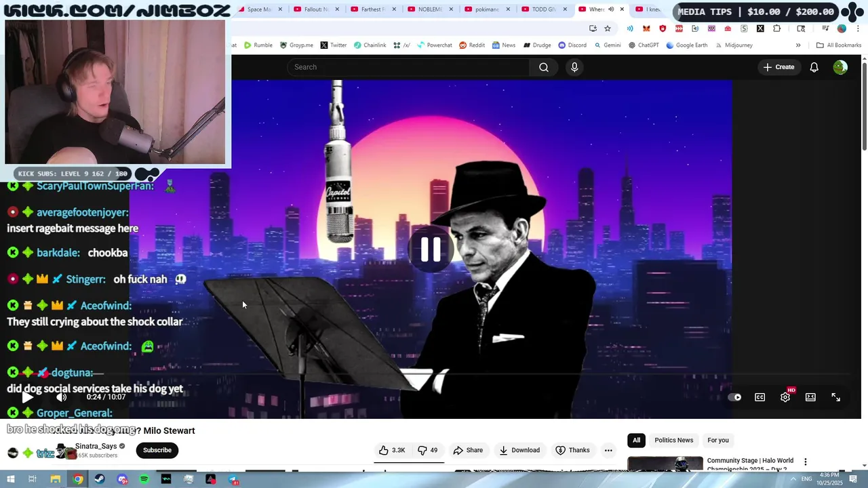Open the /x/ bookmark

pos(402,45)
